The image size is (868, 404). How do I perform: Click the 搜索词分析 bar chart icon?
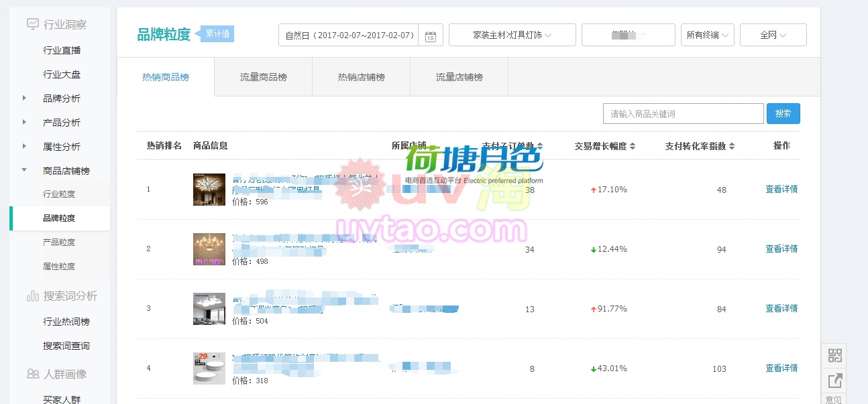pos(32,295)
